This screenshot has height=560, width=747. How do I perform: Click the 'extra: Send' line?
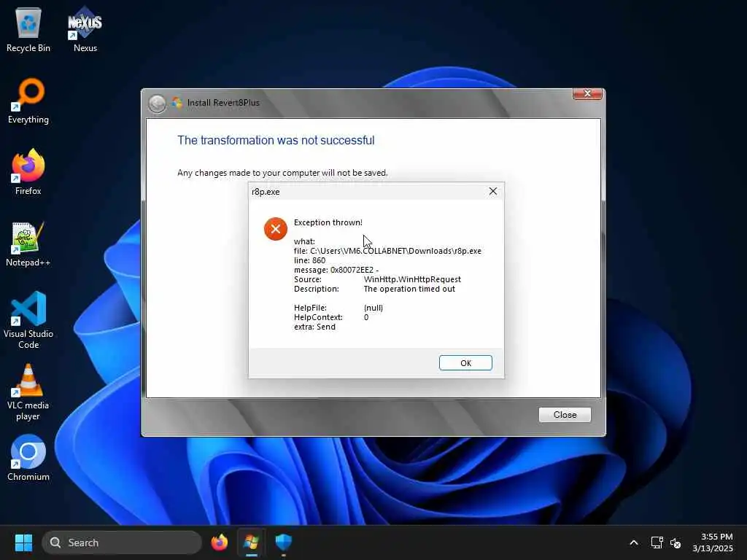coord(314,327)
